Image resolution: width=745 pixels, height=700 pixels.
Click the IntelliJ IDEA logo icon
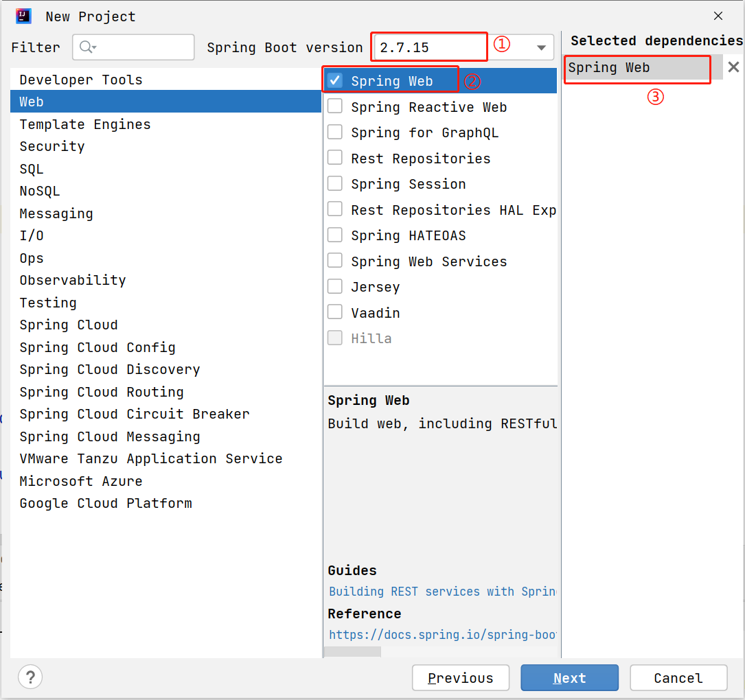pos(23,16)
